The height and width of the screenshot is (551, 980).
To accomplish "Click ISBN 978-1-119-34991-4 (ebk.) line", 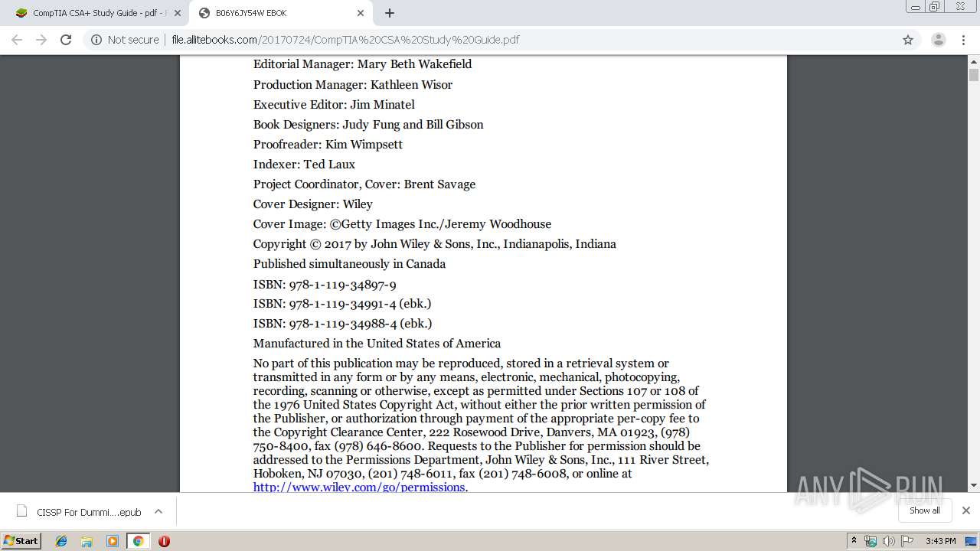I will point(342,304).
